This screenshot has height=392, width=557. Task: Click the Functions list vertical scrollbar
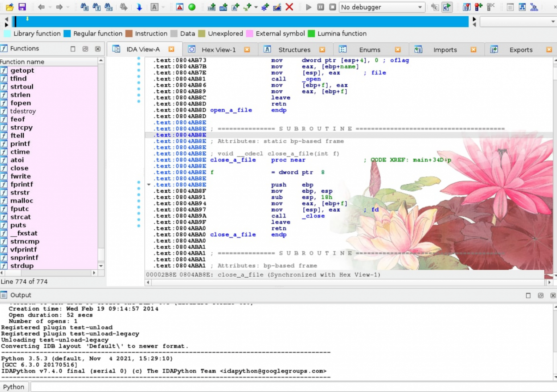coord(101,163)
